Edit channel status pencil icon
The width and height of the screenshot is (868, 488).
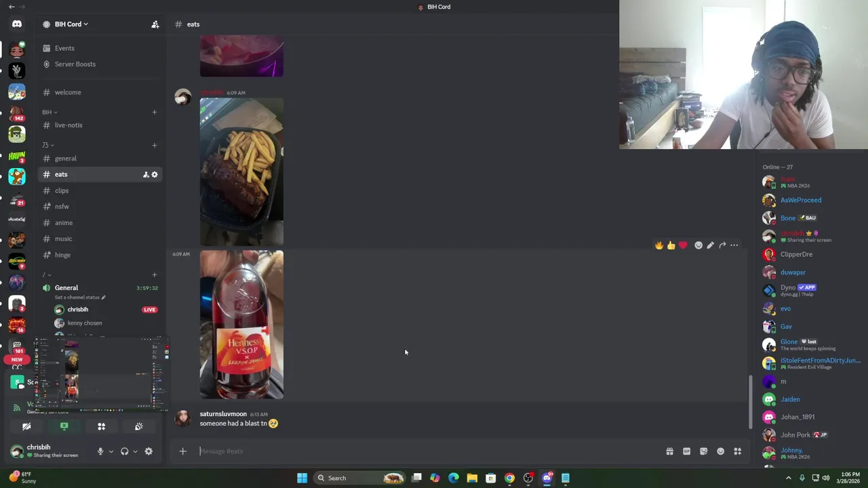(103, 298)
